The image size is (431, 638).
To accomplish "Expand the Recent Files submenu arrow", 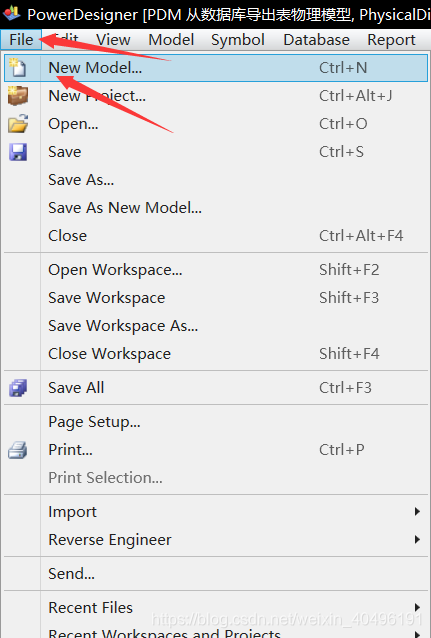I will 417,607.
